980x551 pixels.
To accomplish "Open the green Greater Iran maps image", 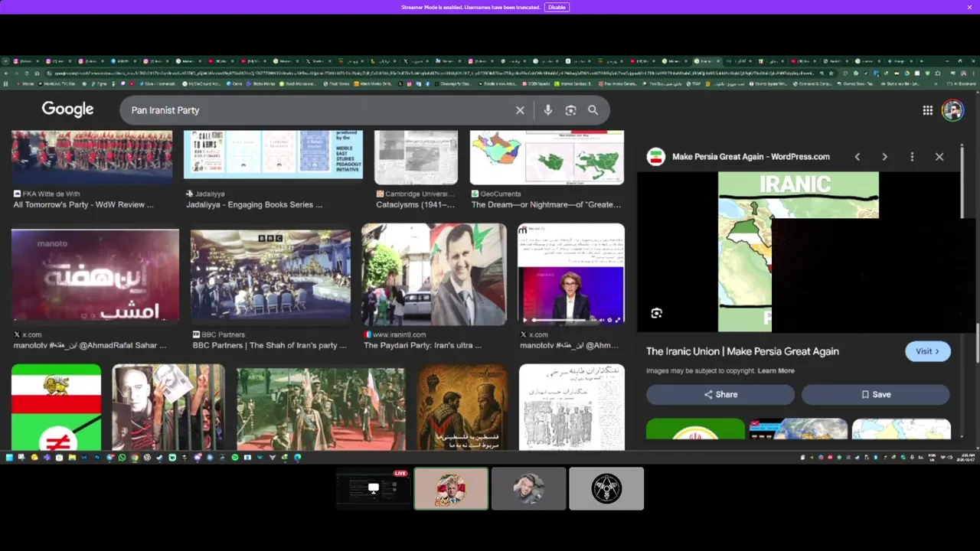I will 547,157.
